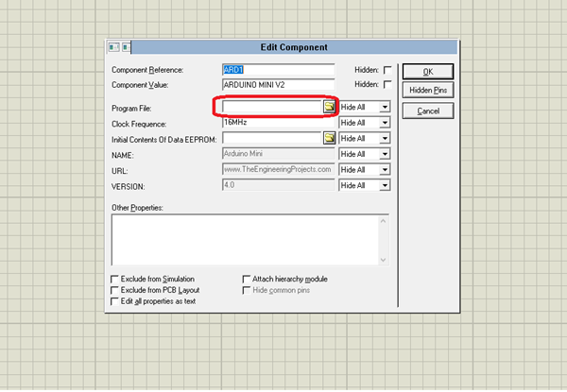This screenshot has height=392, width=567.
Task: Expand the Program File Hide All dropdown
Action: pyautogui.click(x=385, y=108)
